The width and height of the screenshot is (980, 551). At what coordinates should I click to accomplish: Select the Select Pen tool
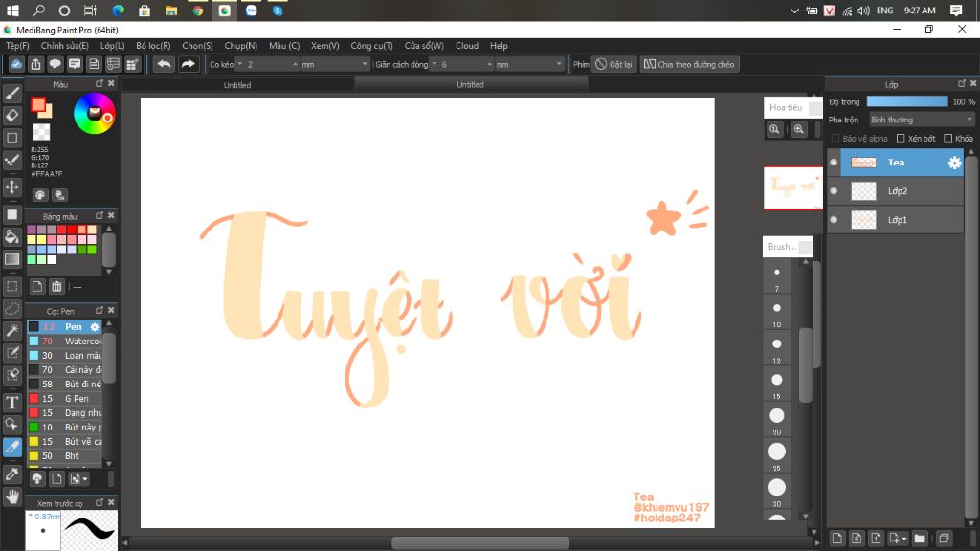pos(11,353)
